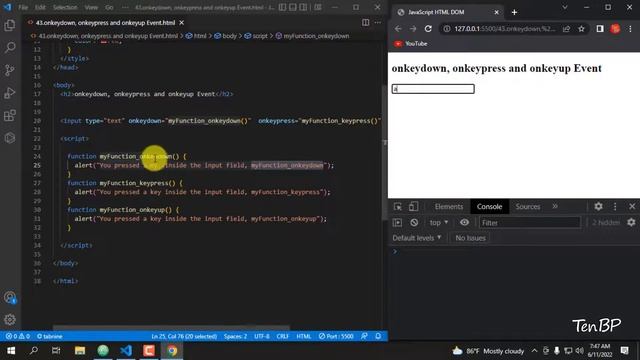Image resolution: width=640 pixels, height=360 pixels.
Task: Open the Default levels dropdown
Action: pos(417,238)
